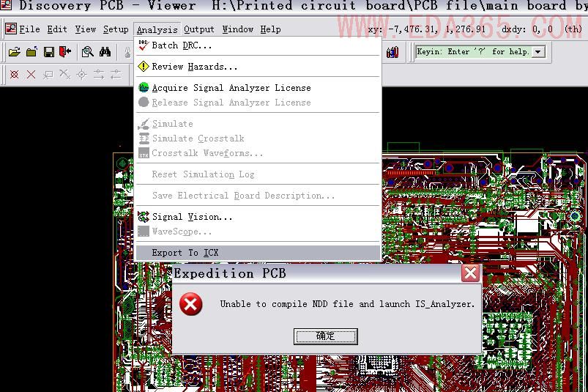The width and height of the screenshot is (588, 392).
Task: Choose Review Hazards menu entry
Action: pyautogui.click(x=258, y=67)
